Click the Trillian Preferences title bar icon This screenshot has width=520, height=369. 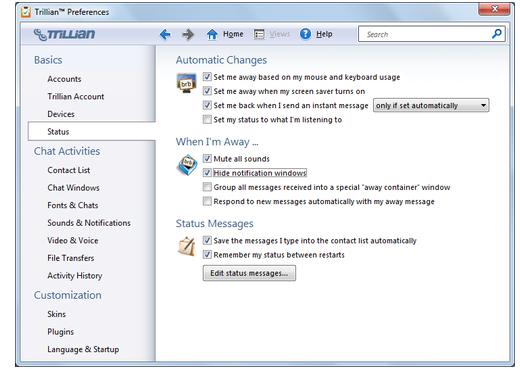coord(26,12)
